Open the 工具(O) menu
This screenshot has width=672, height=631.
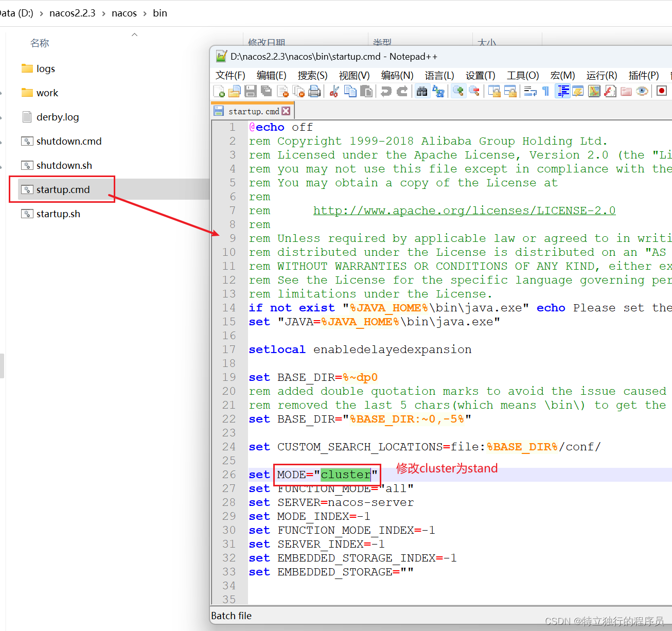tap(523, 76)
